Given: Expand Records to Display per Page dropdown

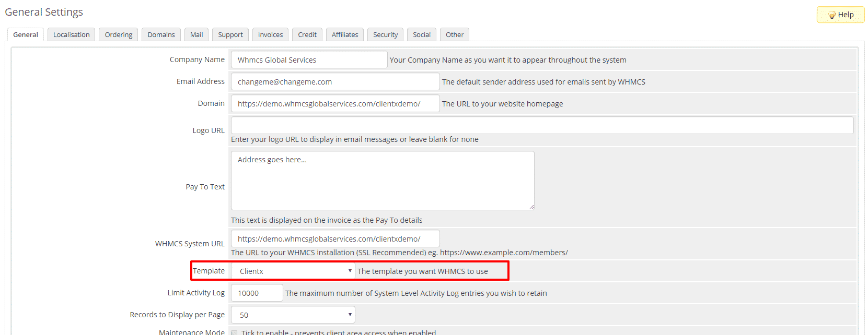Looking at the screenshot, I should 293,315.
